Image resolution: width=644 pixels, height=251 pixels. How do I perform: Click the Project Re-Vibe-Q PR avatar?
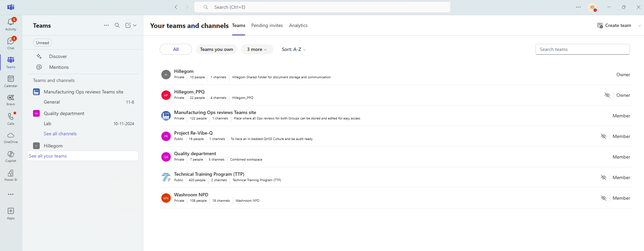166,136
